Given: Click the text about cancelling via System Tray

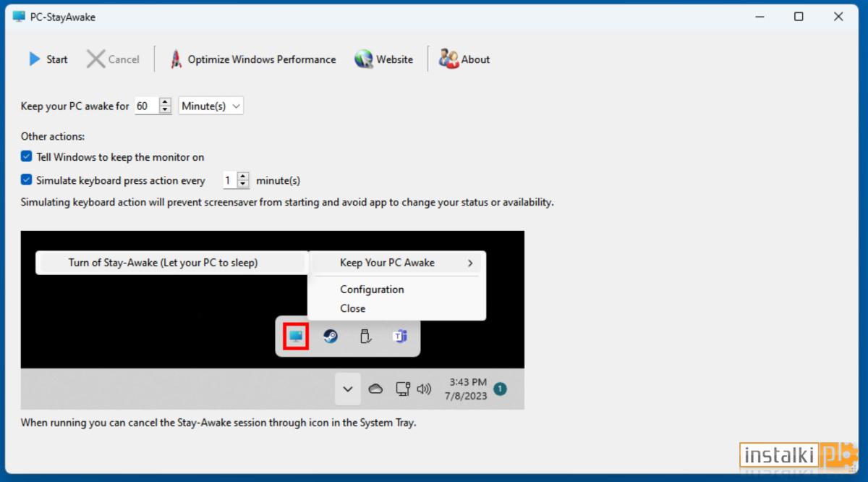Looking at the screenshot, I should click(218, 423).
